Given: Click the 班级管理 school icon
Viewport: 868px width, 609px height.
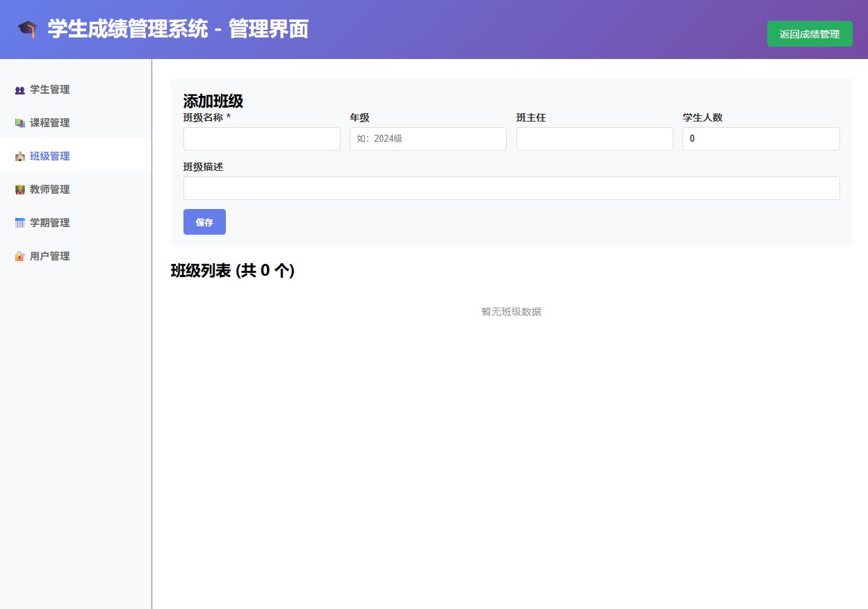Looking at the screenshot, I should pos(19,156).
